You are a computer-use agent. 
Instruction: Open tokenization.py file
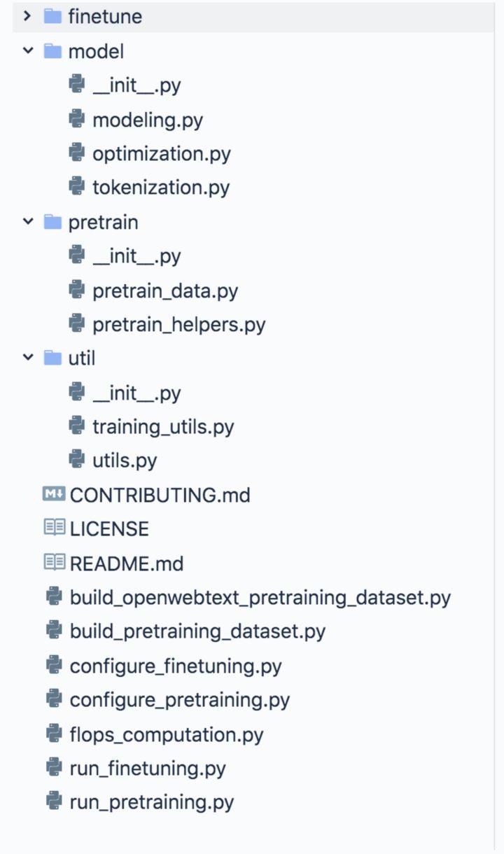[x=161, y=187]
